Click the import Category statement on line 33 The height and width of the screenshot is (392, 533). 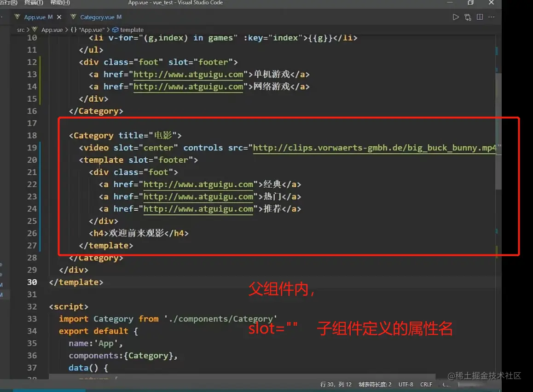click(x=168, y=319)
